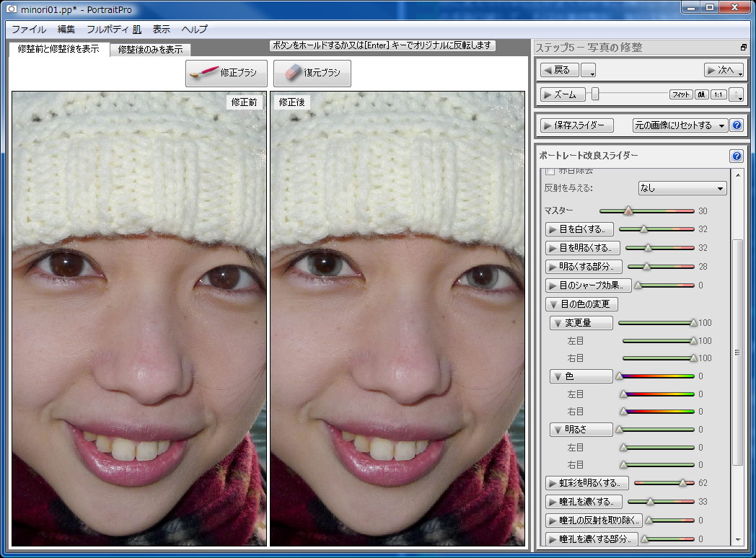Click the 目を明るくする slider

[x=660, y=248]
